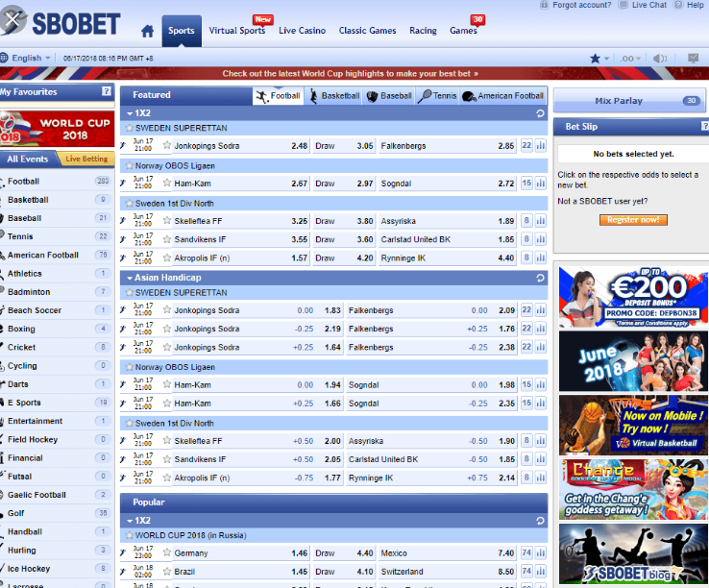
Task: Open My Favourites help question icon
Action: [x=107, y=91]
